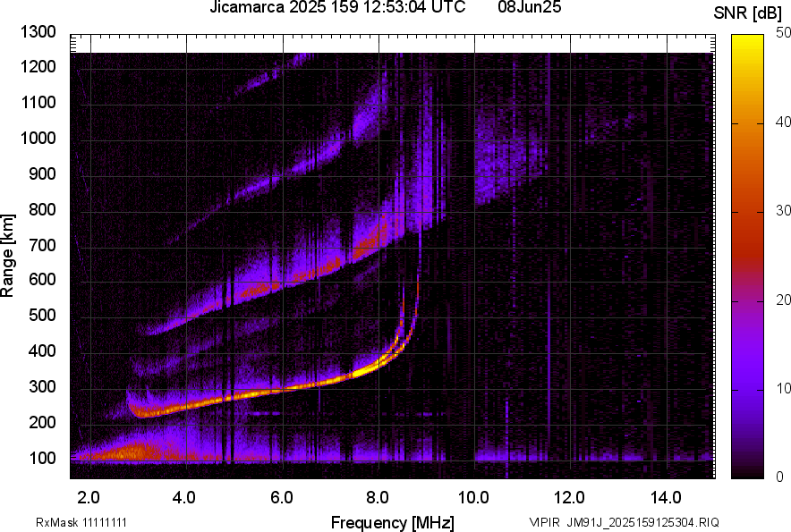
Task: Click the frequency tick label 12.0
Action: (x=569, y=498)
